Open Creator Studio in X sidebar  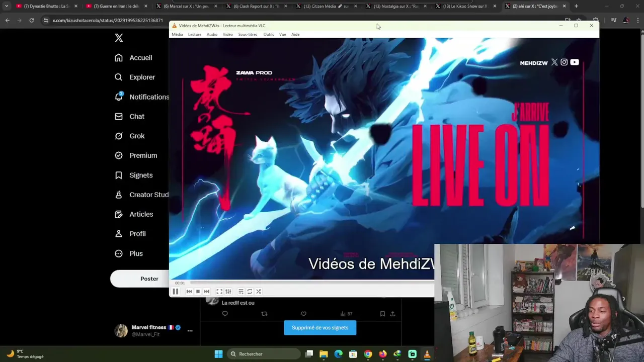click(x=141, y=195)
